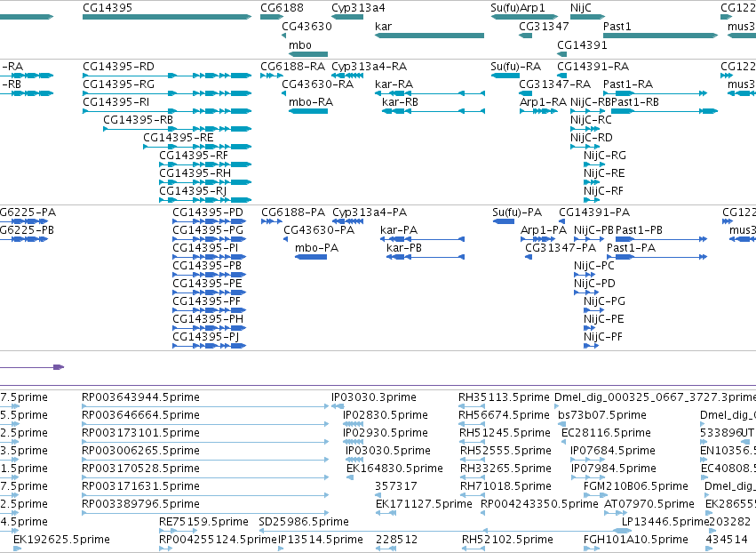Click transcript NijC-RC

point(591,120)
